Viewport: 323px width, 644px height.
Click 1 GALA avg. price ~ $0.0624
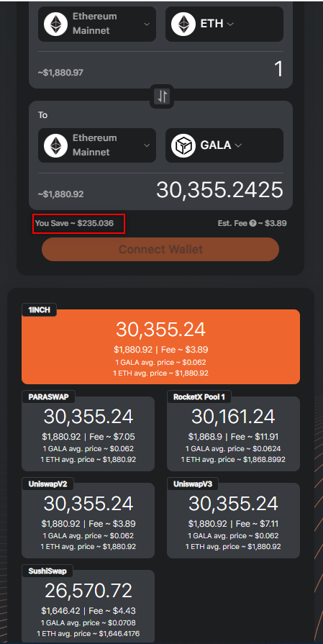click(233, 449)
